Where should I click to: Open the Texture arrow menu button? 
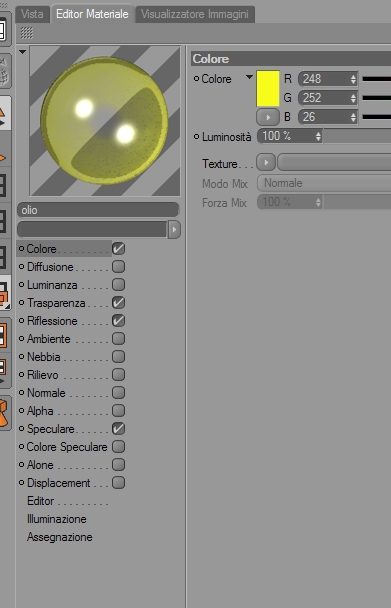click(266, 163)
